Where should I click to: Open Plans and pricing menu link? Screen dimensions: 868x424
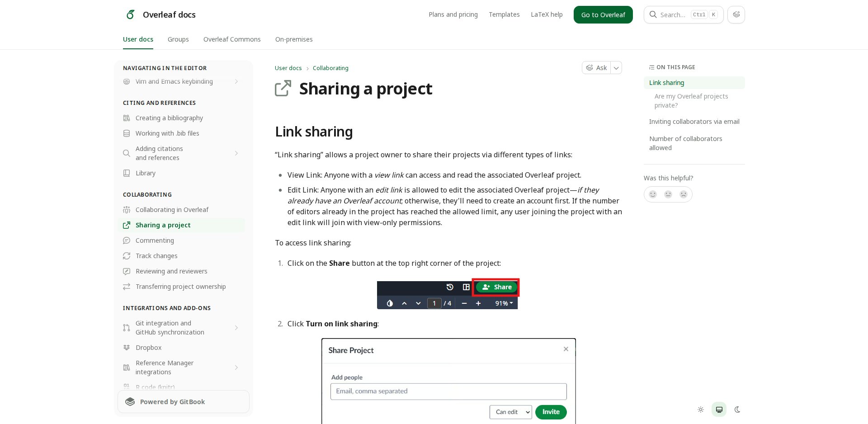tap(453, 14)
